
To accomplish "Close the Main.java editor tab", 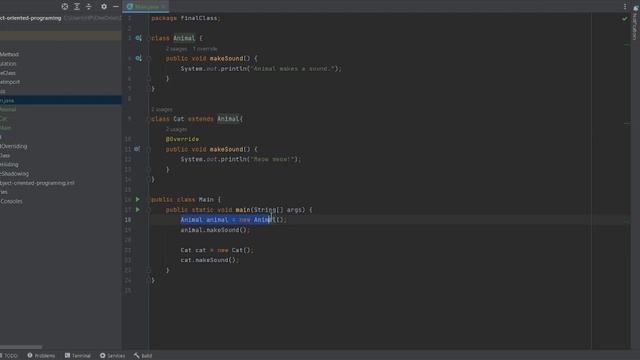I will click(x=163, y=7).
